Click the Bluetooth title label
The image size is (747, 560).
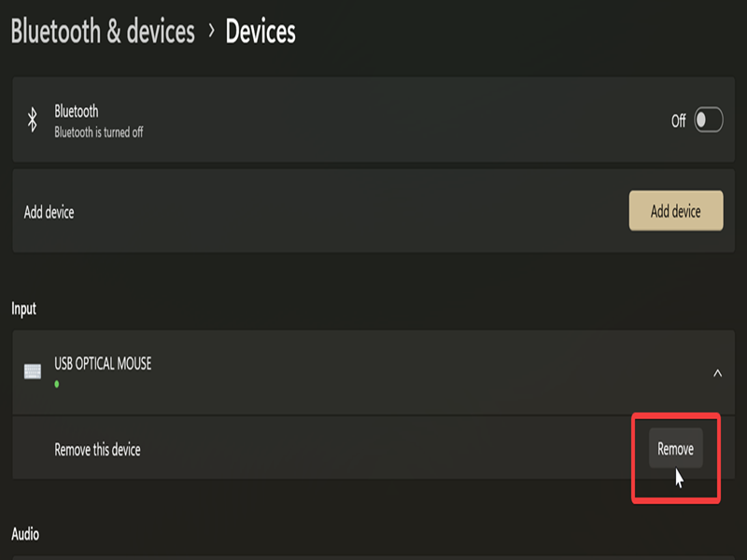77,111
